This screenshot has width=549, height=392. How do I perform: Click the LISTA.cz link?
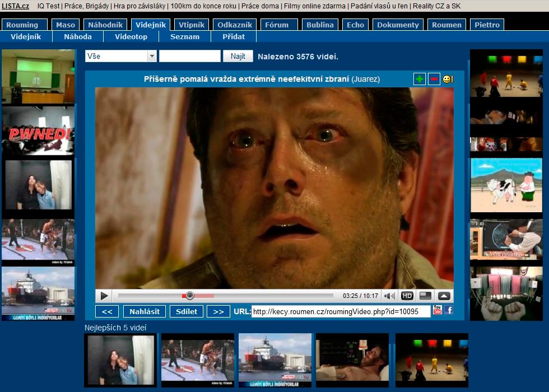(x=16, y=6)
